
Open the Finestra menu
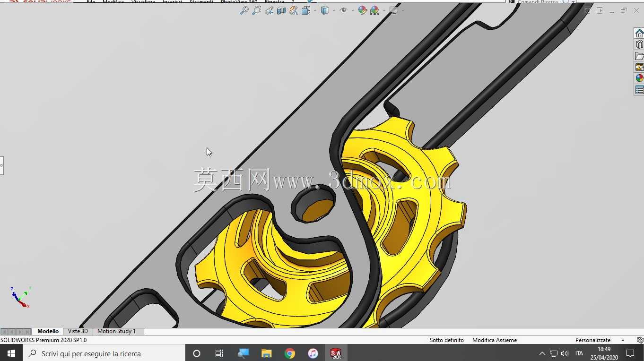[x=275, y=2]
